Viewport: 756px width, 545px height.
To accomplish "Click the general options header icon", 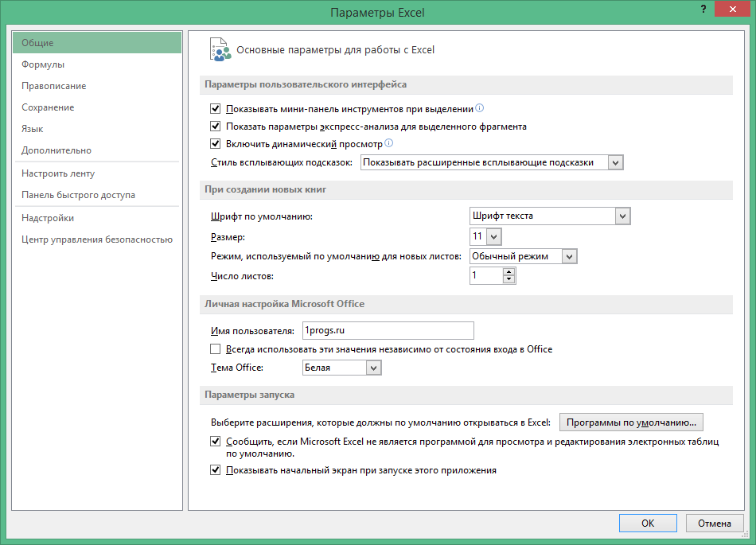I will [220, 49].
